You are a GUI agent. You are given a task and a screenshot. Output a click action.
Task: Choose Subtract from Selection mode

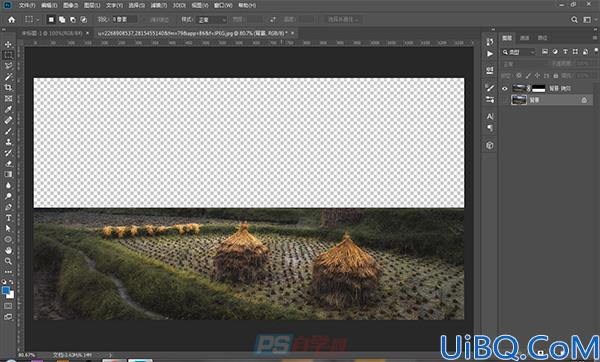pyautogui.click(x=73, y=20)
